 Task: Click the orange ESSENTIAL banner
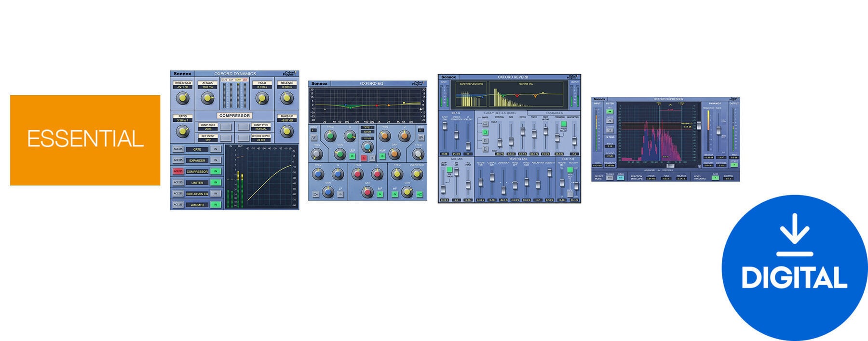pos(85,140)
